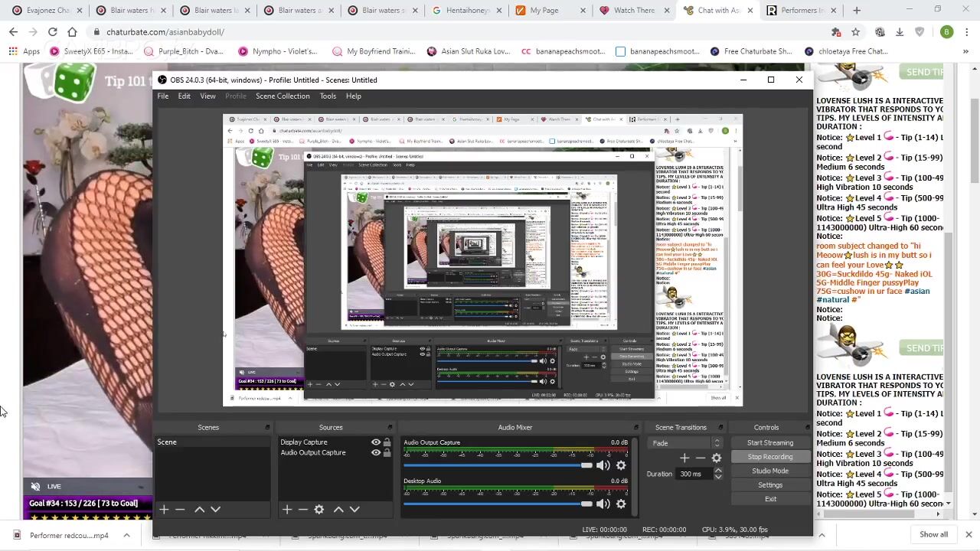Screen dimensions: 980x551
Task: Add a new source with the plus icon
Action: coord(287,510)
